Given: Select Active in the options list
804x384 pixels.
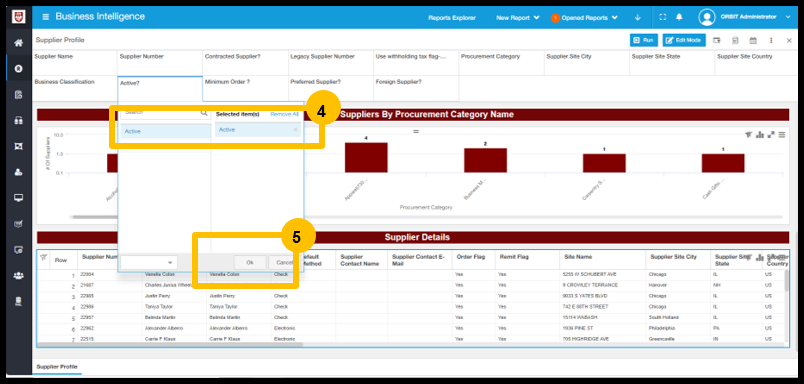Looking at the screenshot, I should [x=166, y=132].
